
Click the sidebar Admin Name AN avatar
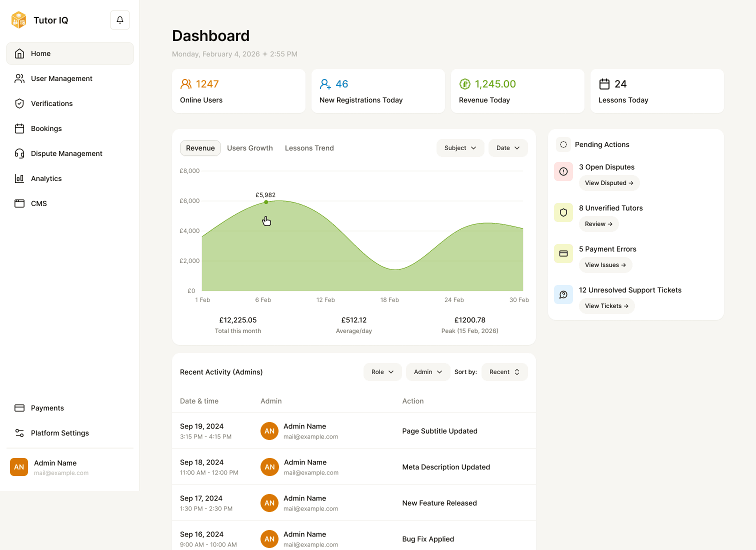(19, 467)
